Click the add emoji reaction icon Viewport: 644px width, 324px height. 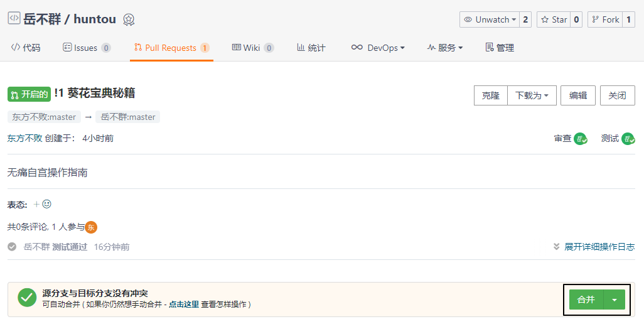(43, 204)
